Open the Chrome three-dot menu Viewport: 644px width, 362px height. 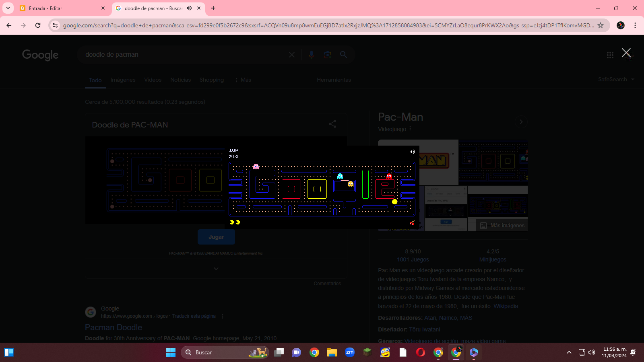click(x=635, y=25)
